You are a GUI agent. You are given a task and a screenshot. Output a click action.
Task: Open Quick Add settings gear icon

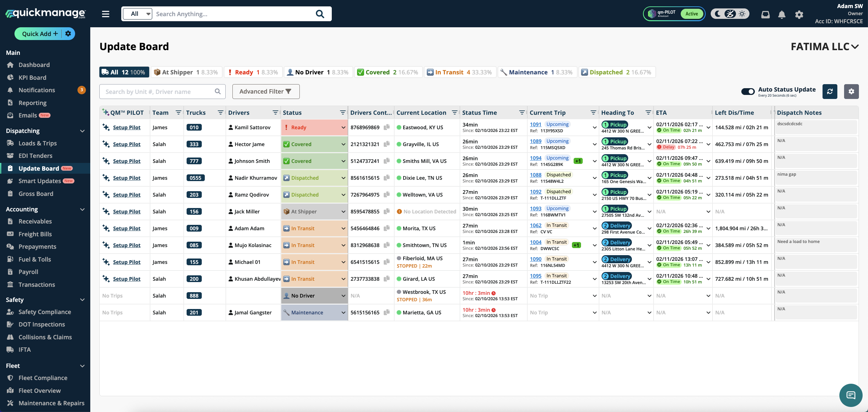point(68,34)
